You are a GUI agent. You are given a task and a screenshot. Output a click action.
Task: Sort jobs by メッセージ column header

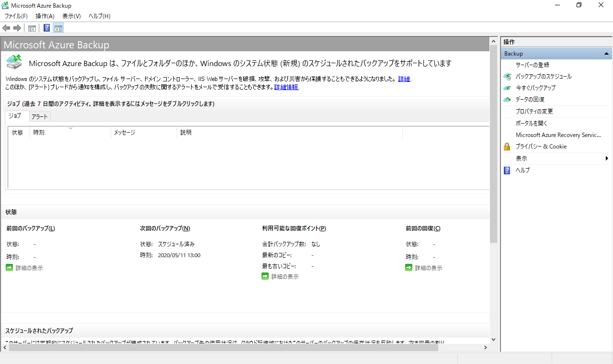[144, 133]
